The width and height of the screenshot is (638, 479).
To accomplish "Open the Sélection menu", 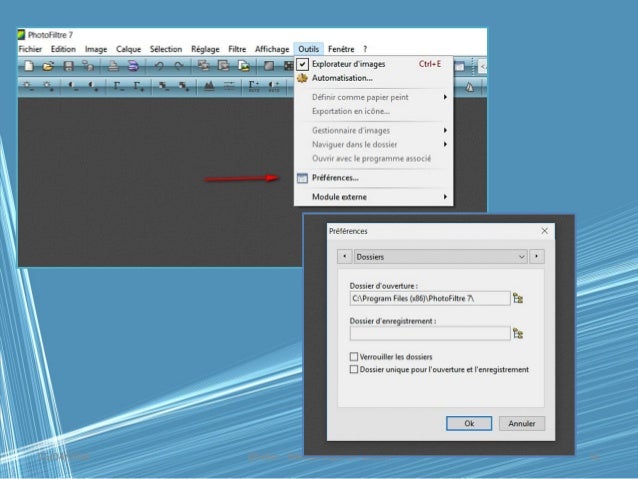I will pyautogui.click(x=166, y=49).
